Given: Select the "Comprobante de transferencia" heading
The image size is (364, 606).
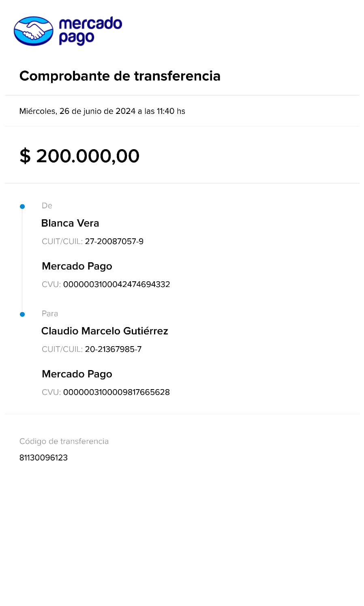Looking at the screenshot, I should 120,76.
